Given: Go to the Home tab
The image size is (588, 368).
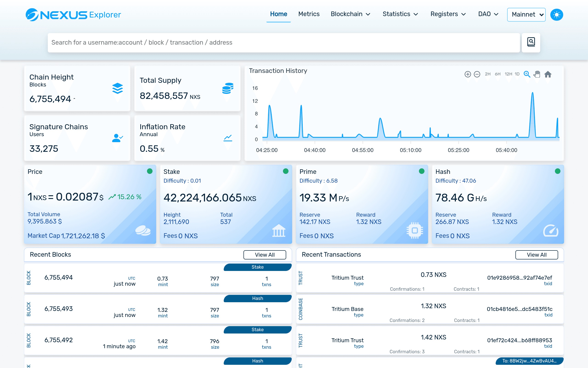Looking at the screenshot, I should tap(278, 14).
